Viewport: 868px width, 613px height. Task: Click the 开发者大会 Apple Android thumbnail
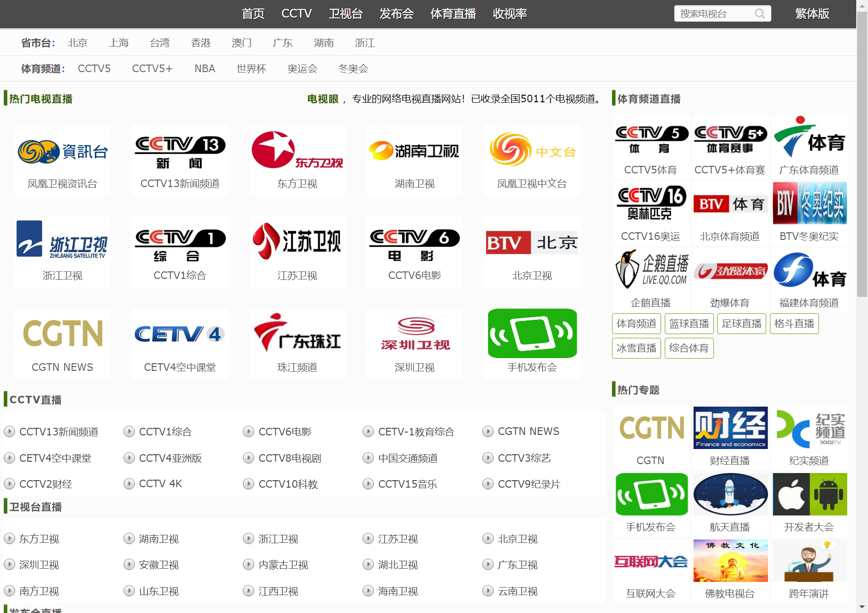[x=810, y=494]
